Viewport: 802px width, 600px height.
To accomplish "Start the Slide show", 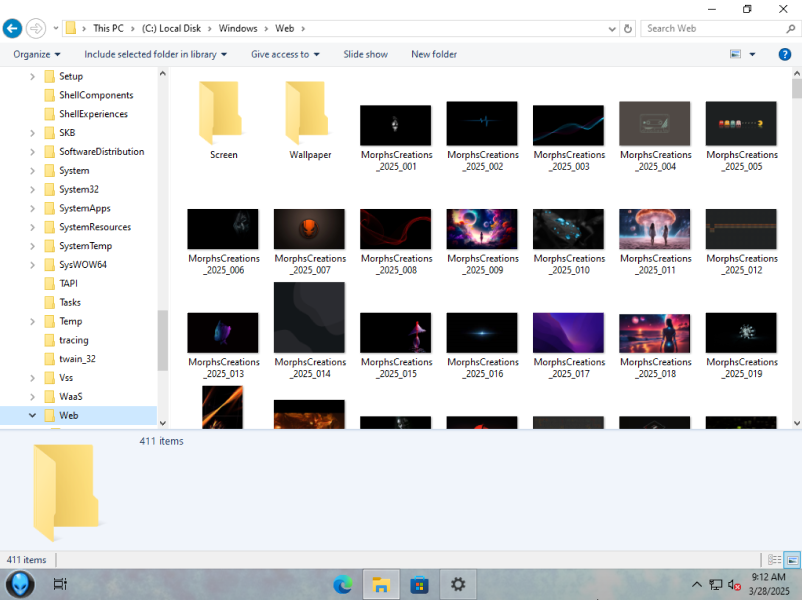I will pos(365,54).
